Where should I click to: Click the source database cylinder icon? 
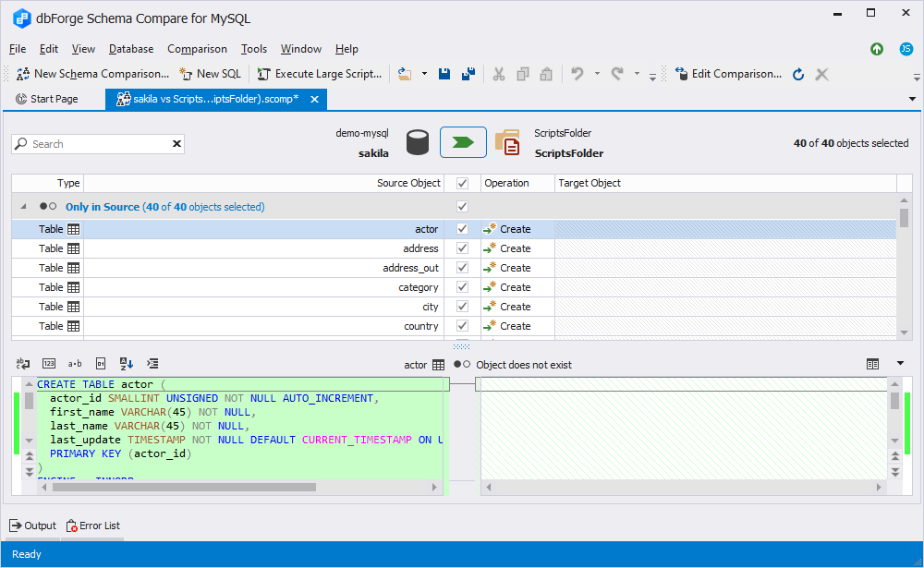pyautogui.click(x=418, y=143)
